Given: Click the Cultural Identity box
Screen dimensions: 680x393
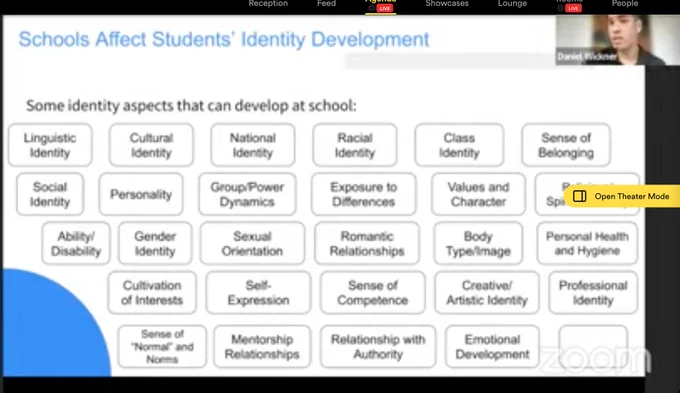Looking at the screenshot, I should (151, 145).
